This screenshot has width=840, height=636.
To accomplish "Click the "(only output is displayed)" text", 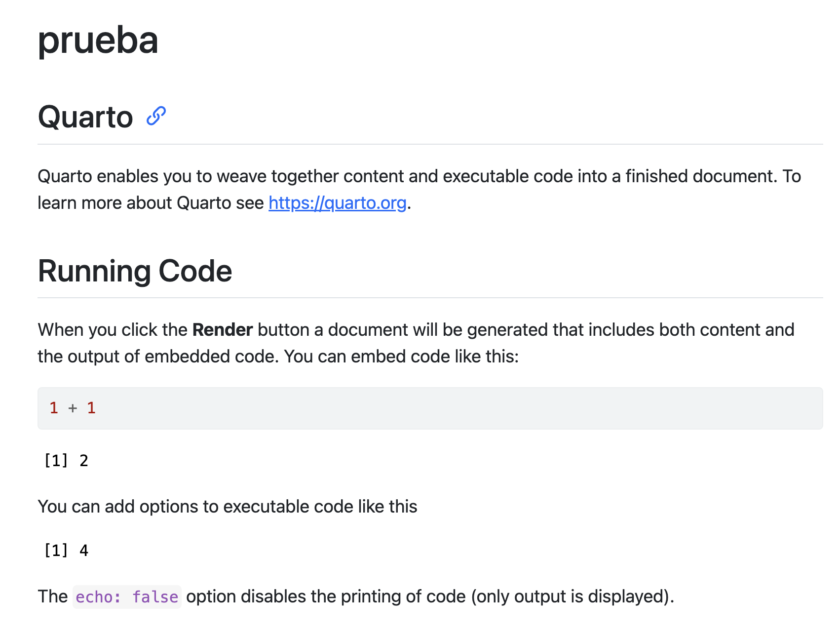I will click(573, 596).
